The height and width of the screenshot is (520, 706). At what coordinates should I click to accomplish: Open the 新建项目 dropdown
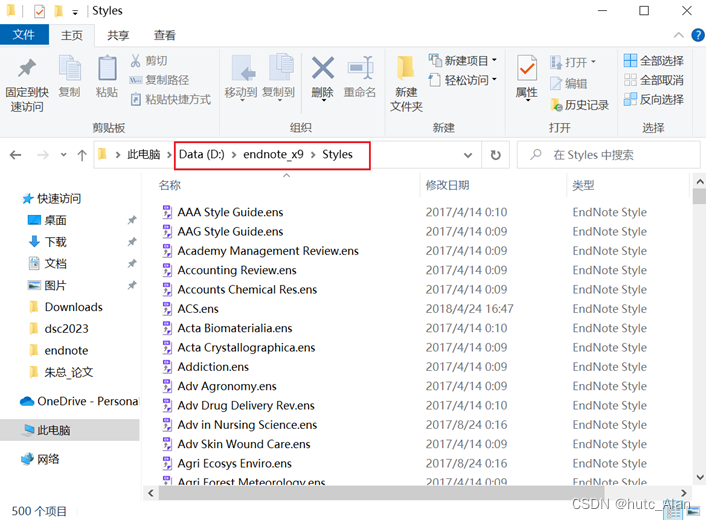463,60
